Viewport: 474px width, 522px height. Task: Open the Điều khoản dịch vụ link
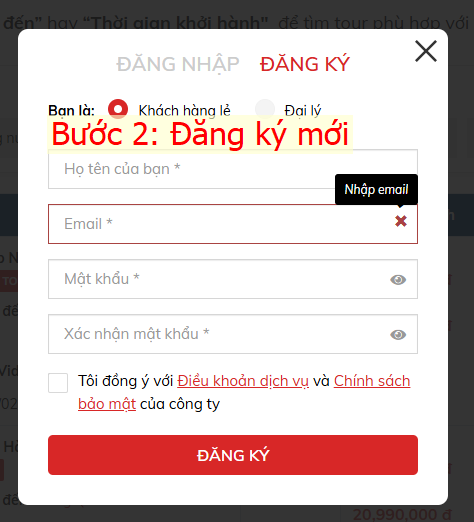[x=243, y=381]
